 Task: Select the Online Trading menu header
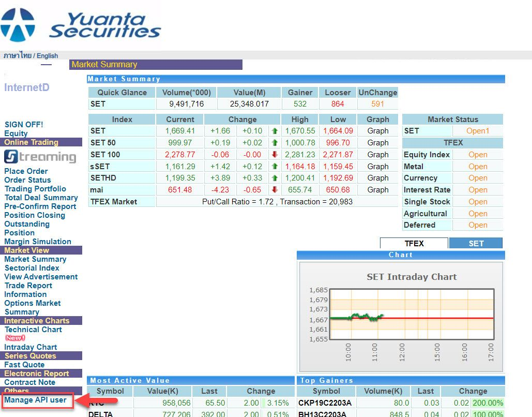tap(41, 142)
